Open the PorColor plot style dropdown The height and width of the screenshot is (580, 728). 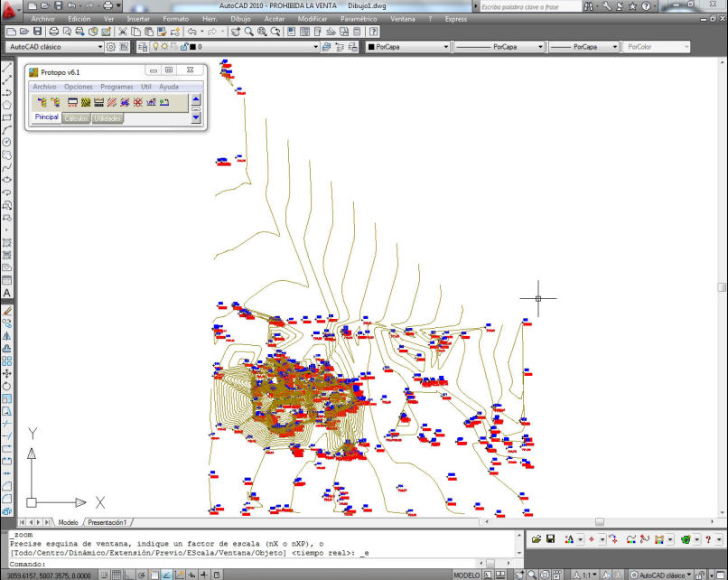pyautogui.click(x=657, y=47)
